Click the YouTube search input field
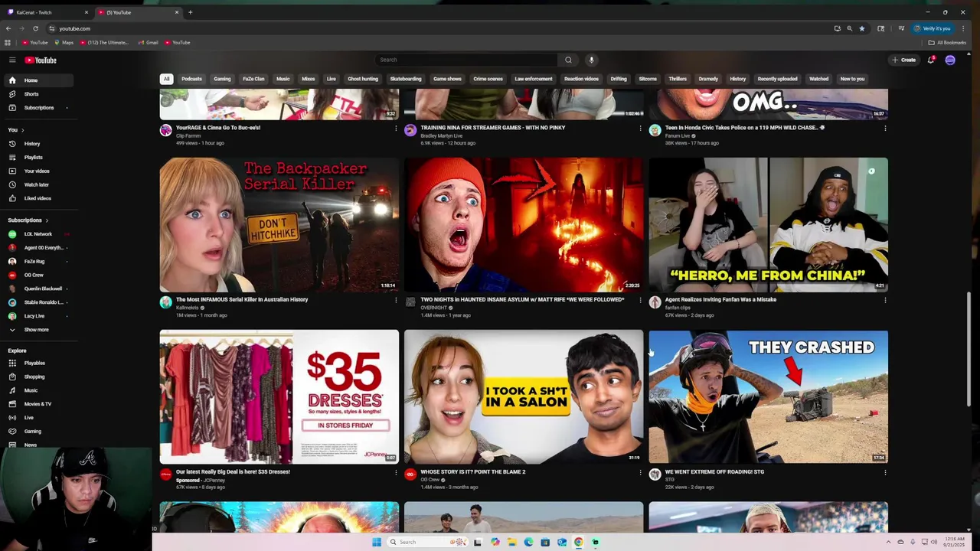 click(465, 60)
